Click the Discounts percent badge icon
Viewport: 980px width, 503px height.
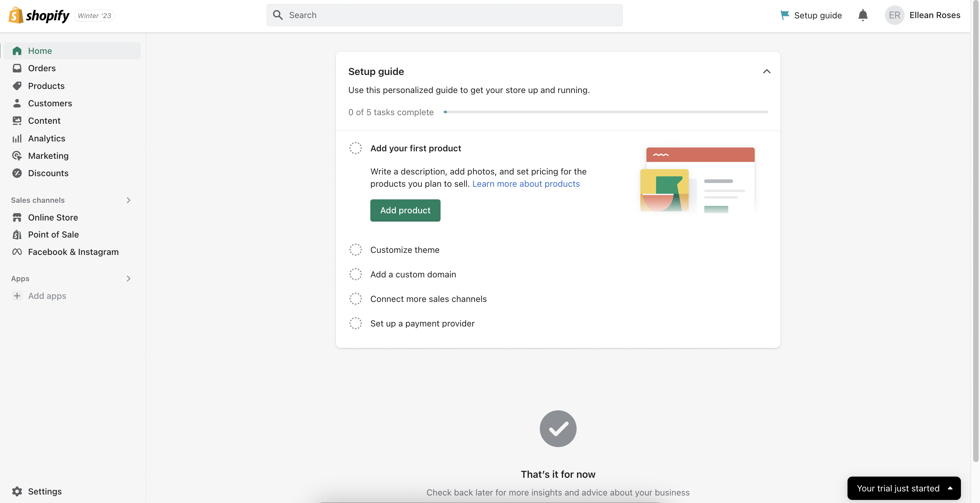[x=17, y=173]
